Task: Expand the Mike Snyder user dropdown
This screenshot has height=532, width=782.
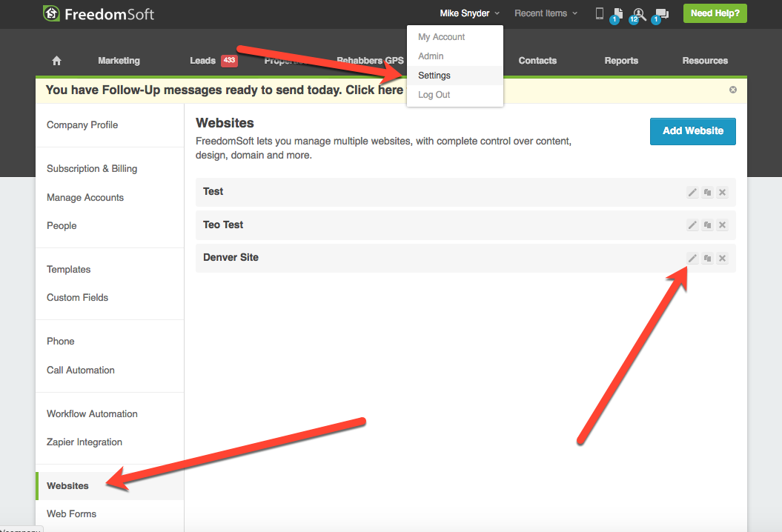Action: point(469,13)
